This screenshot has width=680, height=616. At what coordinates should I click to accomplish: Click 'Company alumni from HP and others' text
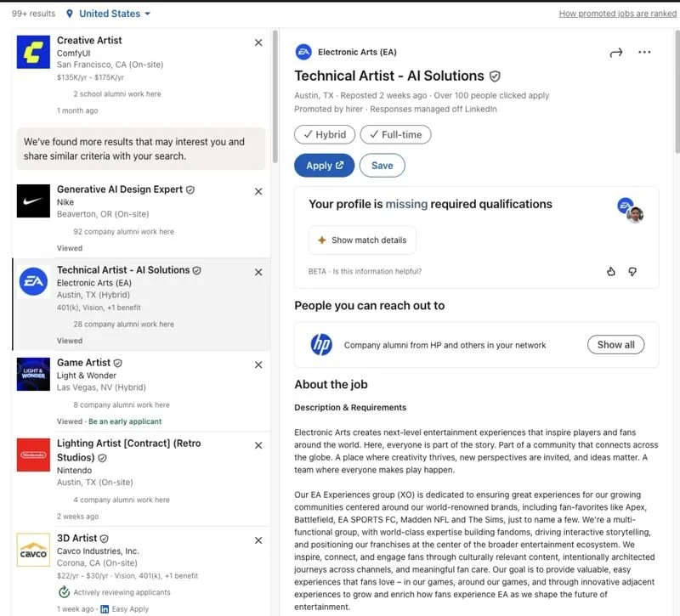(445, 345)
